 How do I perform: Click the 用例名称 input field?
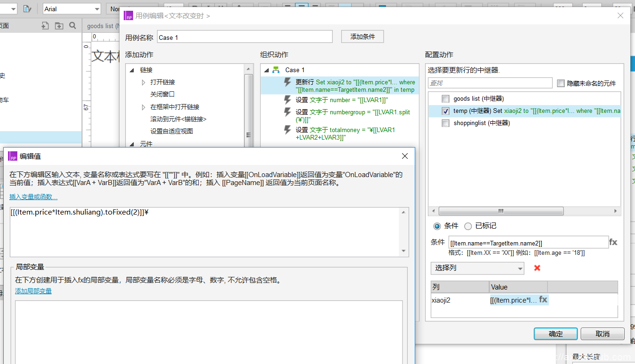click(x=245, y=37)
